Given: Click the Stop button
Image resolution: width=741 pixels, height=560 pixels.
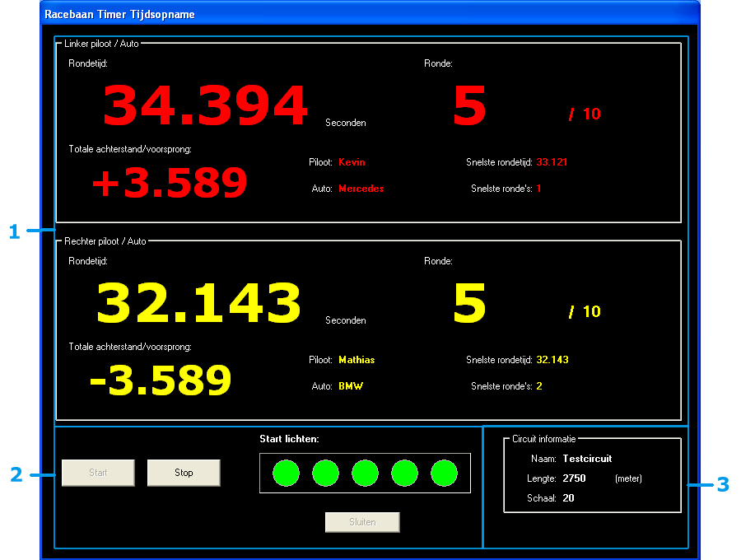Looking at the screenshot, I should (x=184, y=473).
